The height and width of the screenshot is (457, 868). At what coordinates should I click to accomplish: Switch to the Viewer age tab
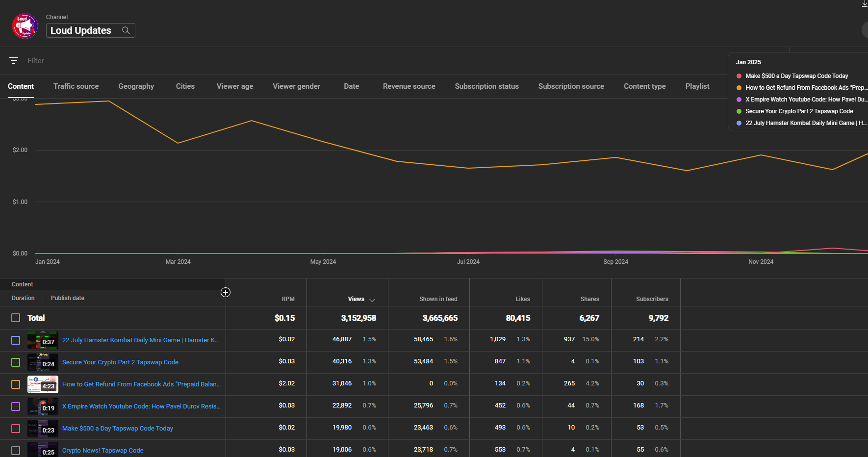tap(235, 86)
